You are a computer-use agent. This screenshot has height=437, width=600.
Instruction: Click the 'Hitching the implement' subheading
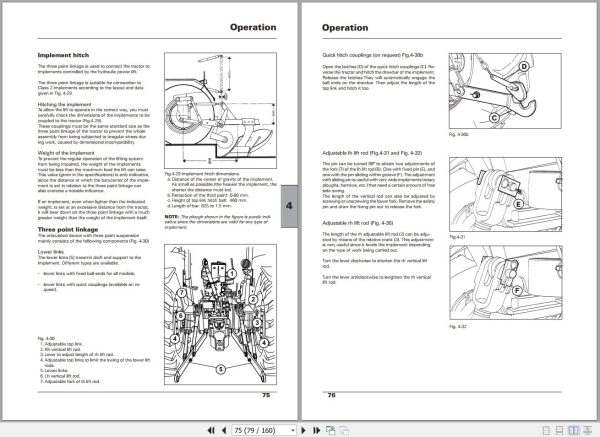pos(64,104)
